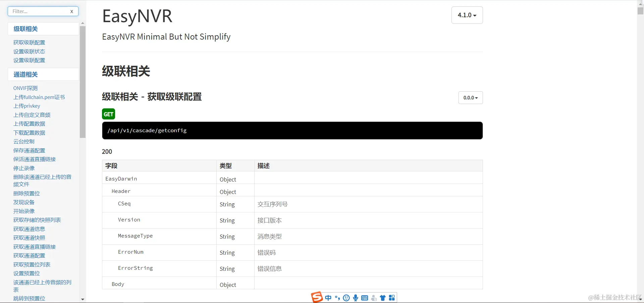Click the Sogou input method logo

317,297
